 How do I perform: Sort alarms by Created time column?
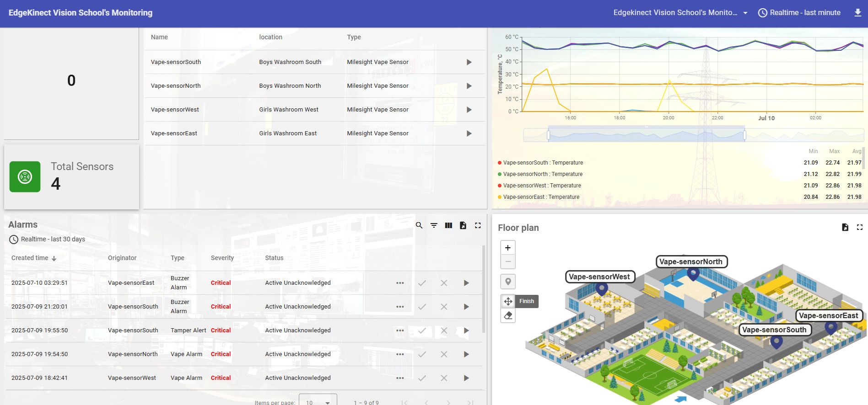pyautogui.click(x=34, y=258)
